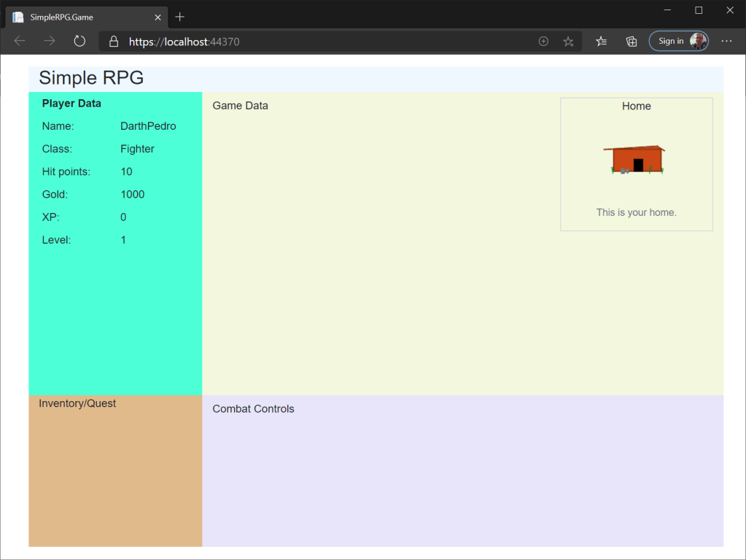Click the player name DarthPedro
The width and height of the screenshot is (746, 560).
pos(148,126)
